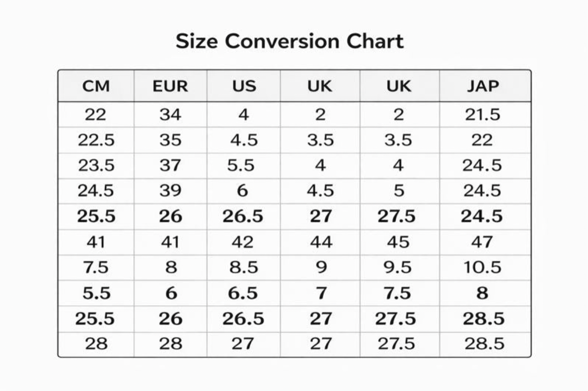The height and width of the screenshot is (391, 588).
Task: Select the cell with value 34
Action: pos(170,115)
